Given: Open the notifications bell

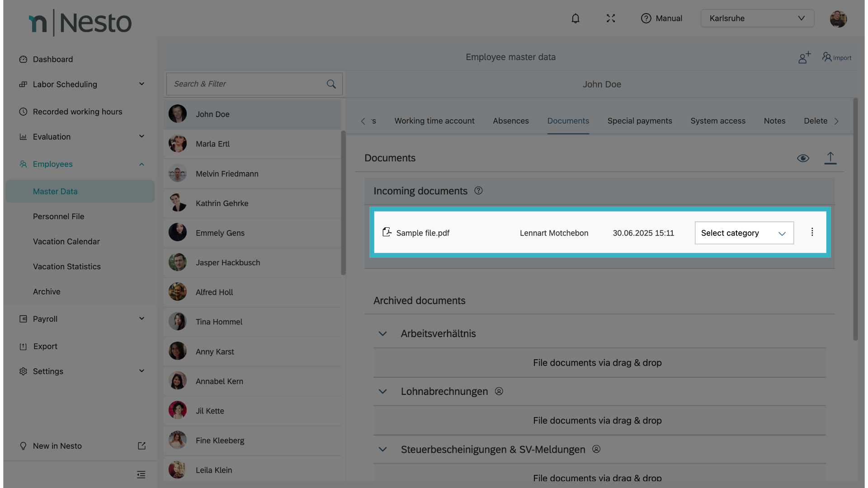Looking at the screenshot, I should 575,19.
